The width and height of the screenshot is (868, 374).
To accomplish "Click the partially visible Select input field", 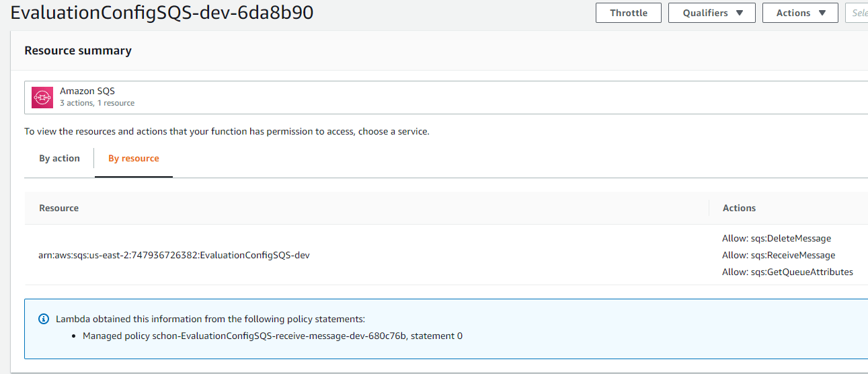I will click(x=857, y=13).
